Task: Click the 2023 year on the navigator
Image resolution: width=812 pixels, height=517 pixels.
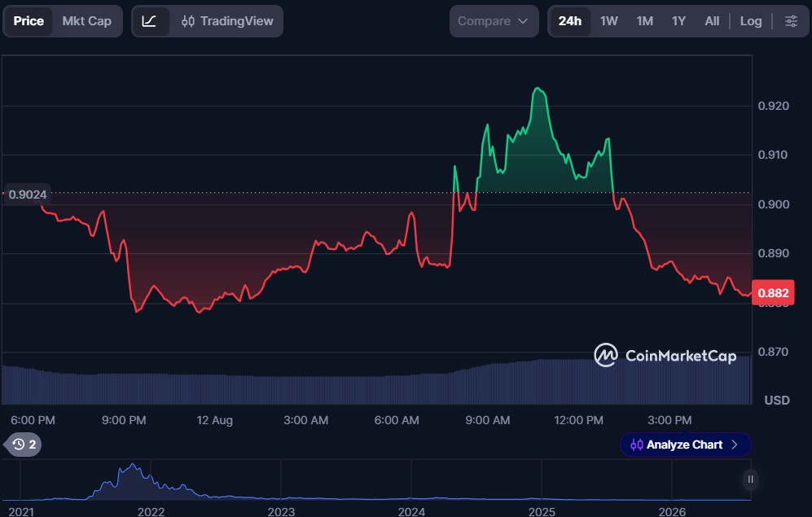Action: (281, 512)
